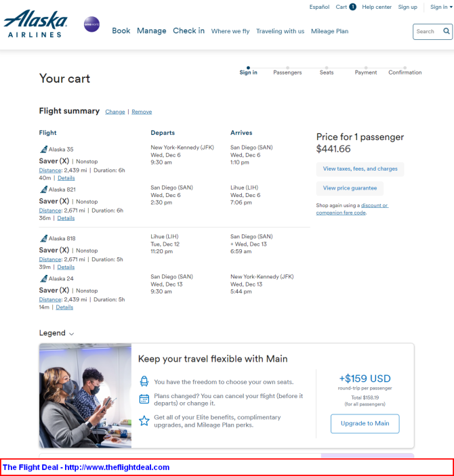Open Distance link for Alaska 24

(50, 299)
